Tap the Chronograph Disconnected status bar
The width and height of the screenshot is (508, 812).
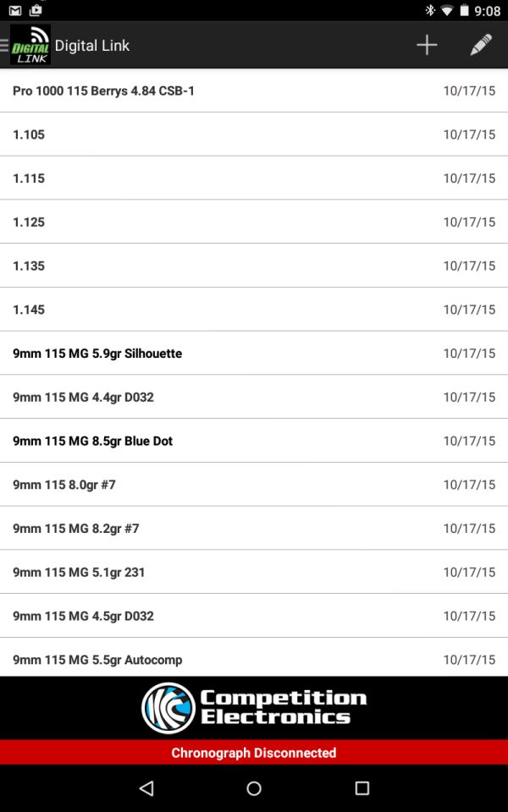point(254,753)
